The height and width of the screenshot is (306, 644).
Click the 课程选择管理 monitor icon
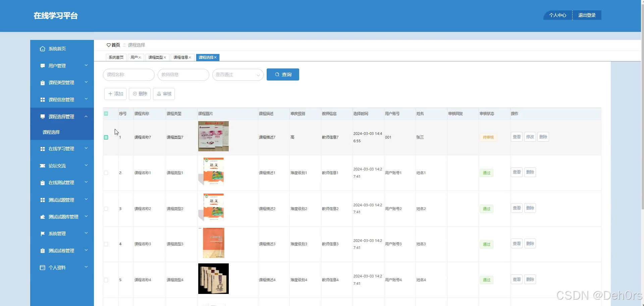(42, 116)
